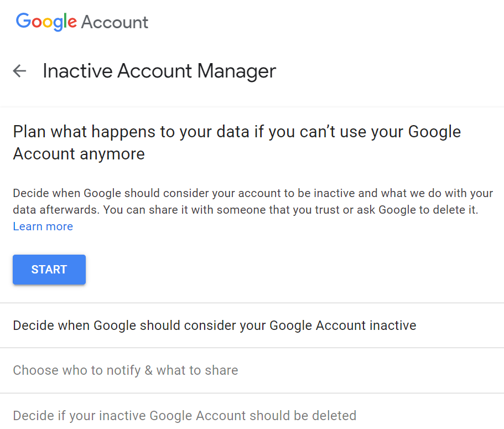Image resolution: width=504 pixels, height=429 pixels.
Task: Expand 'Decide when Google should consider your Google Account inactive'
Action: point(214,325)
